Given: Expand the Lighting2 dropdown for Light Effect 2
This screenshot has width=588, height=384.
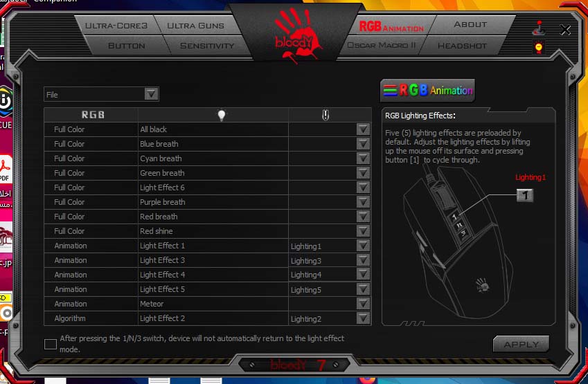Looking at the screenshot, I should [363, 318].
